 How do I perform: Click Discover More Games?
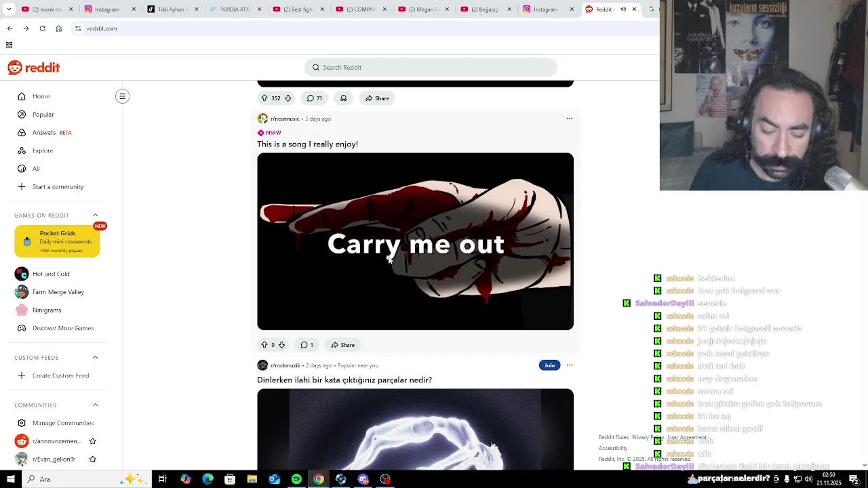click(61, 328)
